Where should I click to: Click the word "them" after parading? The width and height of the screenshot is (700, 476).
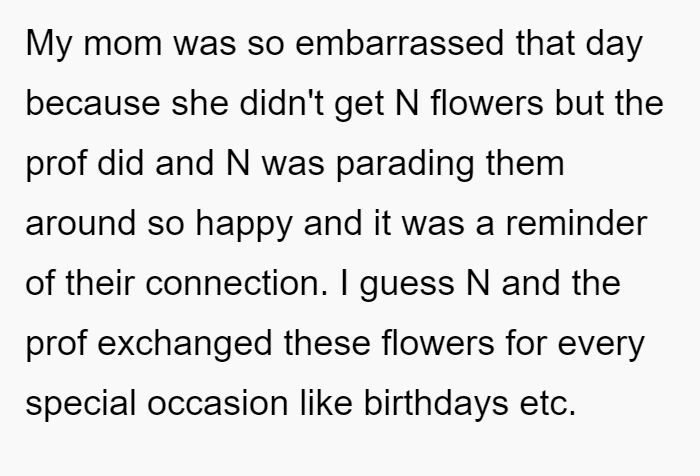[525, 163]
